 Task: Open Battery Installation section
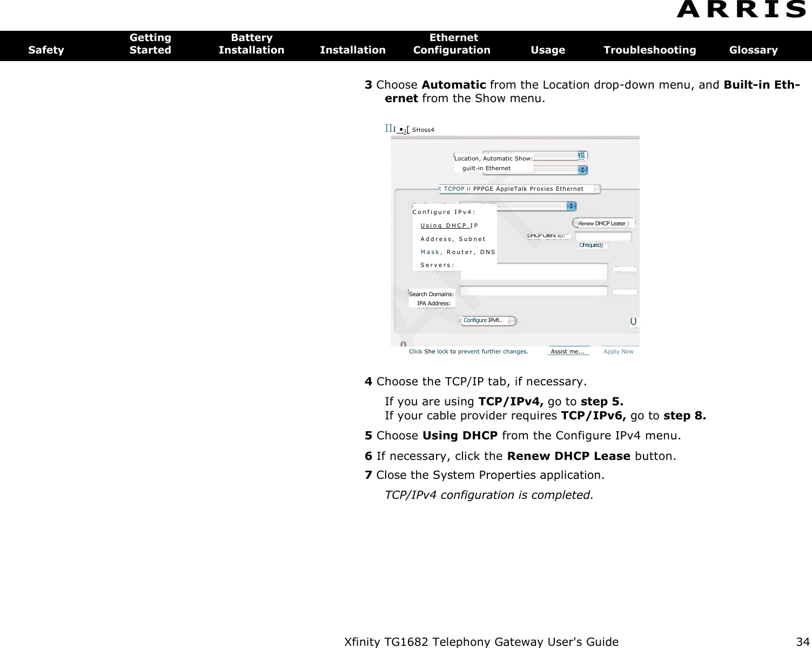pos(251,44)
